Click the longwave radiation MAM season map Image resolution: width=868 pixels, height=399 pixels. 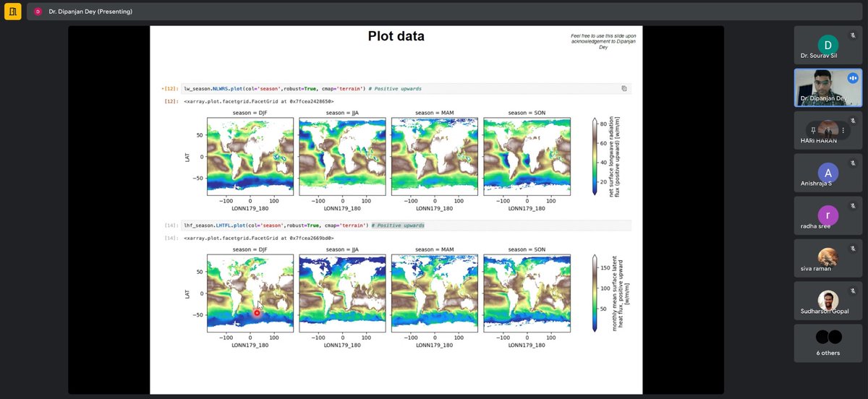[434, 157]
